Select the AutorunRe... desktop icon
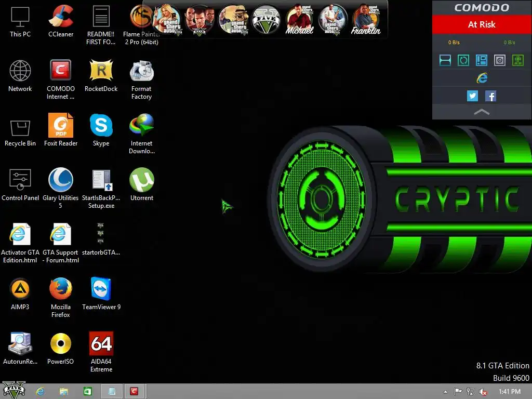The width and height of the screenshot is (532, 399). (x=20, y=349)
